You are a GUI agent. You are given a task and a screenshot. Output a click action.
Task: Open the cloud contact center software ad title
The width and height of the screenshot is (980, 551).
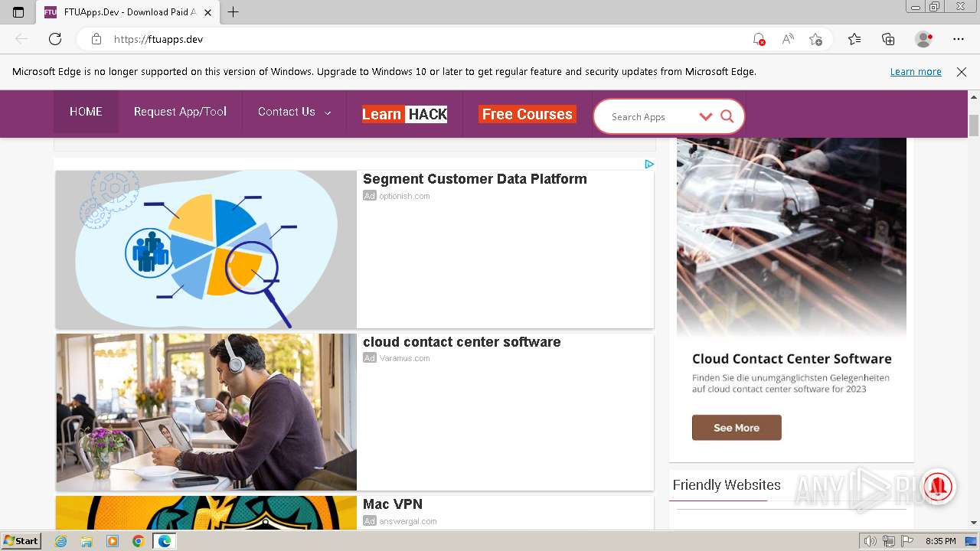pos(462,342)
